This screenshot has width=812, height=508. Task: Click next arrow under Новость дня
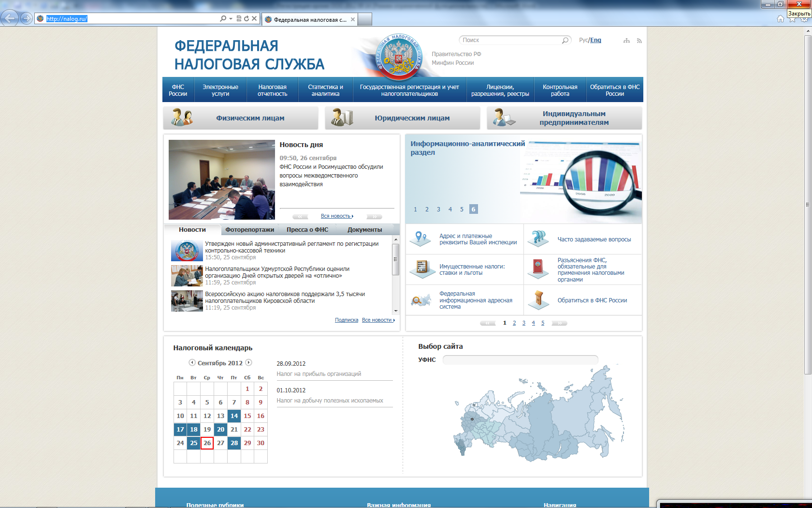click(375, 216)
